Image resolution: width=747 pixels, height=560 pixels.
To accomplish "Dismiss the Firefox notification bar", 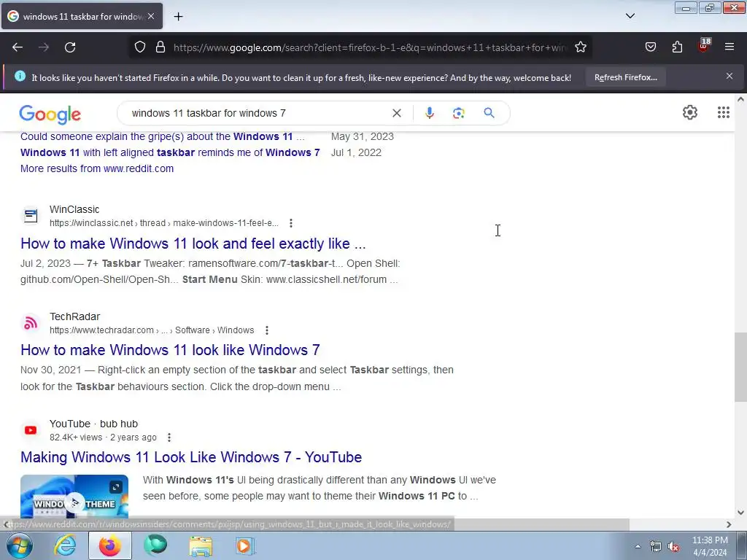I will point(729,76).
